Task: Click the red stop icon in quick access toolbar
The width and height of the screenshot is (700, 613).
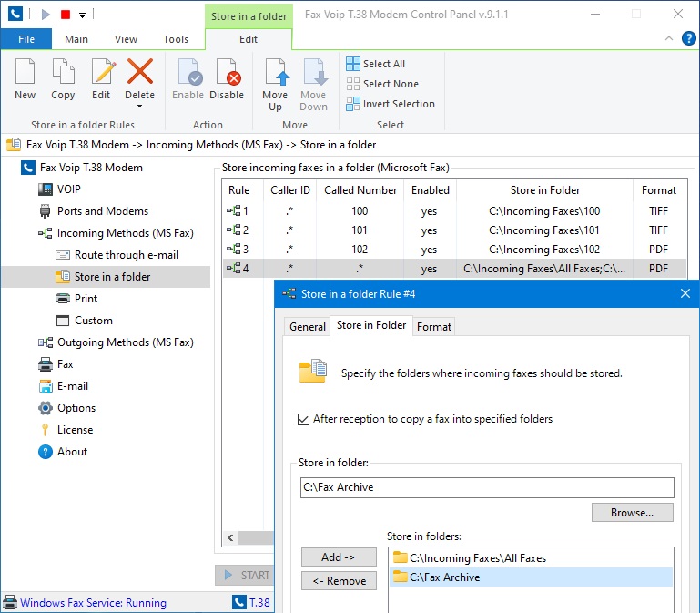Action: coord(66,15)
